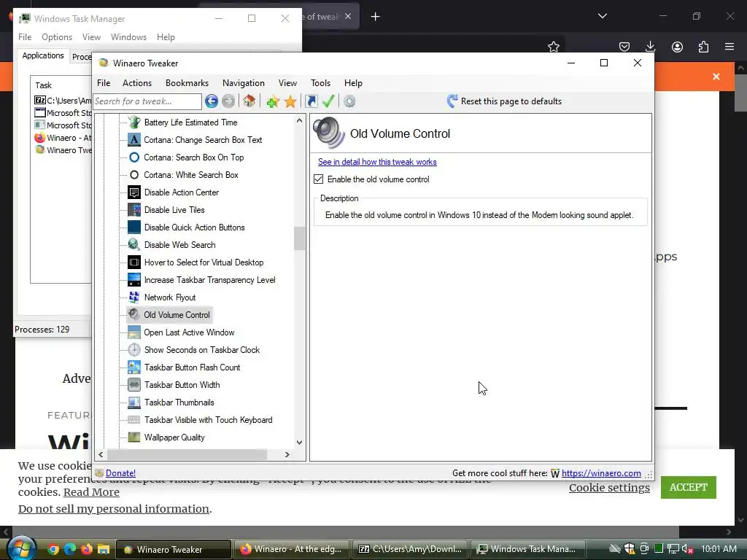Select Open Last Active Window tweak
The height and width of the screenshot is (560, 747).
point(189,332)
